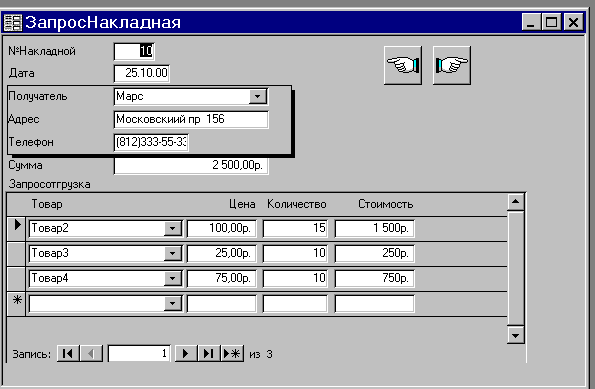Image resolution: width=595 pixels, height=389 pixels.
Task: Click the Количество cell in Товар4 row
Action: tap(295, 279)
